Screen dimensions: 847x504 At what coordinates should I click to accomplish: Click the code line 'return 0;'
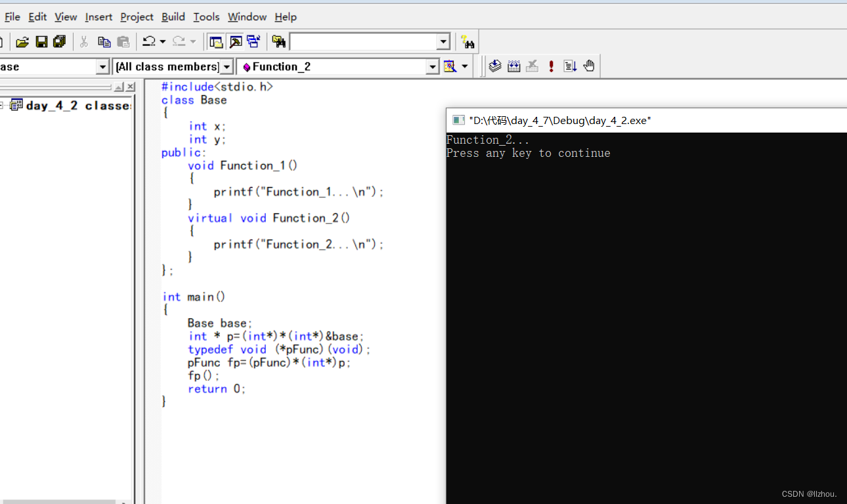pos(217,388)
